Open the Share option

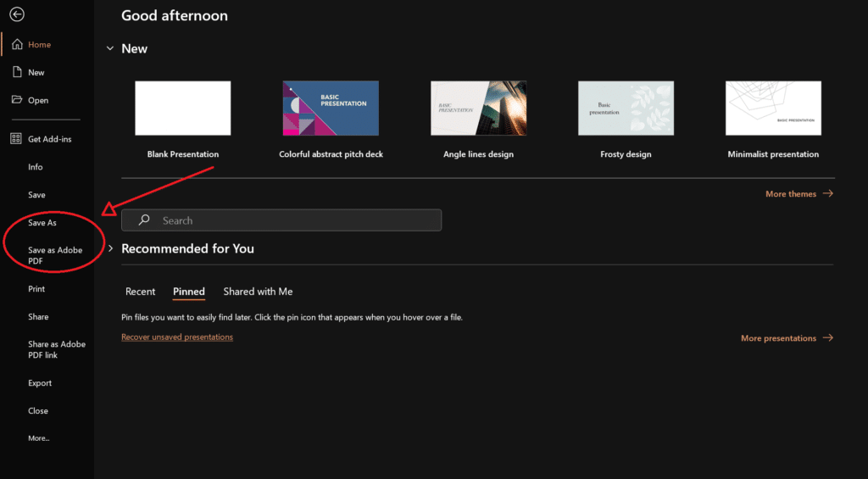(38, 317)
